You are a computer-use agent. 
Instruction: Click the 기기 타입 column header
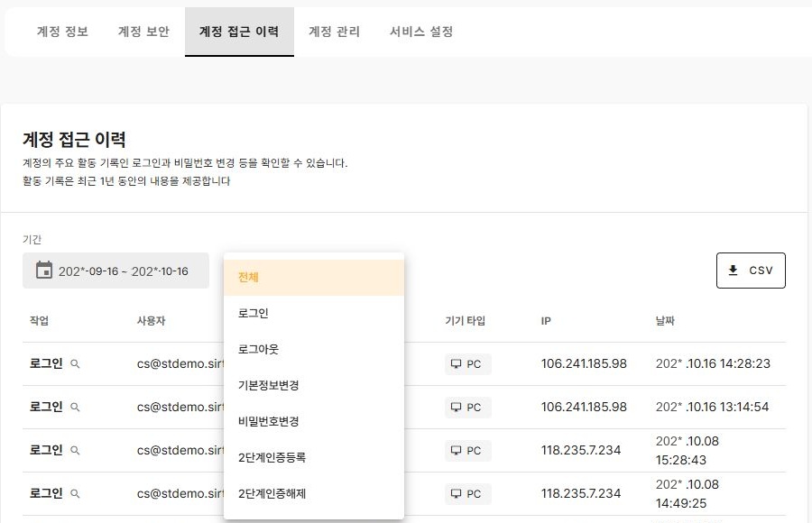click(465, 321)
